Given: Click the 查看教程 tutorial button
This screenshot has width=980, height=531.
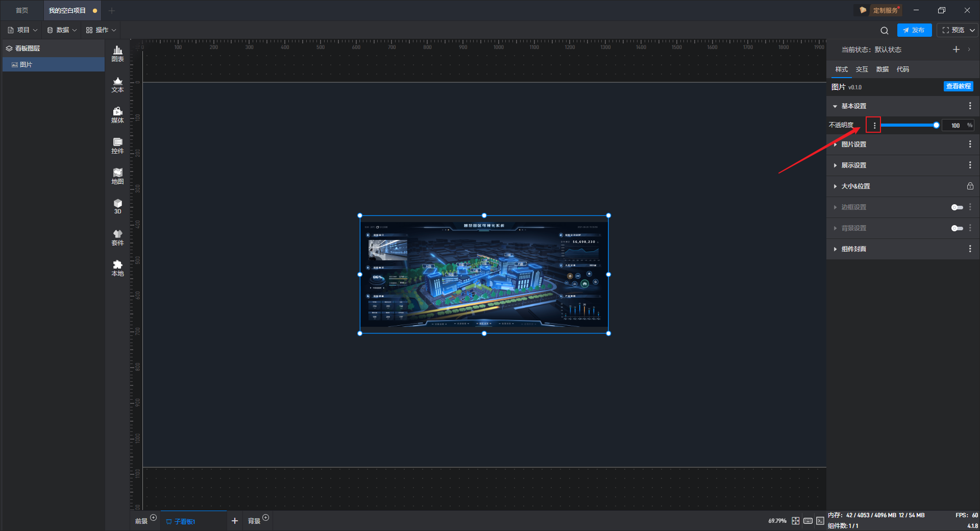Looking at the screenshot, I should (x=958, y=86).
